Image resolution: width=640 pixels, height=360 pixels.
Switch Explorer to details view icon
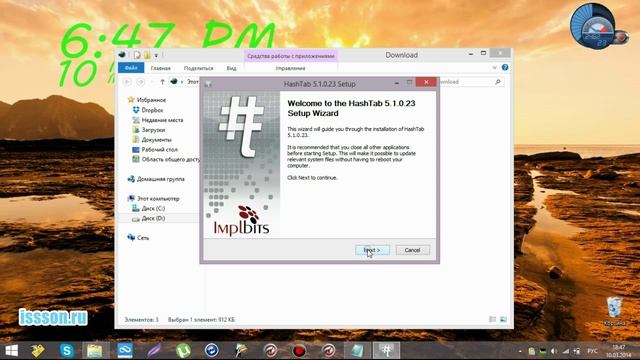(493, 319)
